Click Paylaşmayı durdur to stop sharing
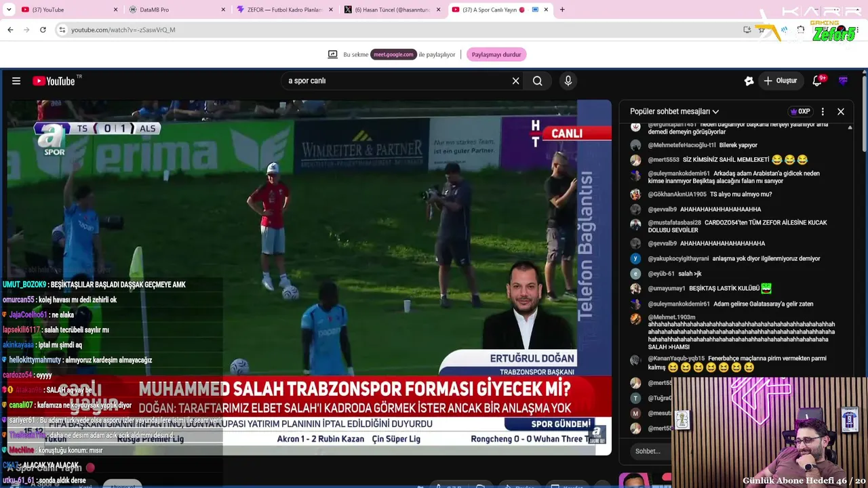Screen dimensions: 868x488 pyautogui.click(x=496, y=54)
